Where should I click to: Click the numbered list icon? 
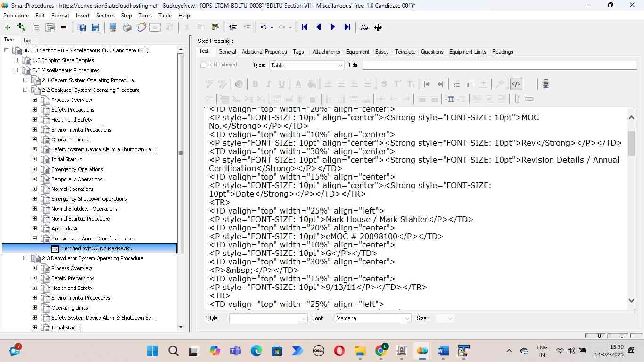coord(470,84)
